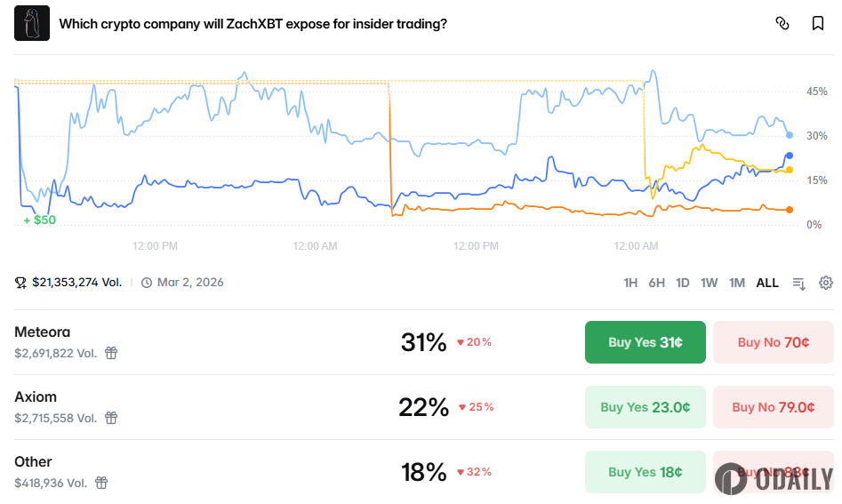Buy Yes 31¢ on Meteora
Viewport: 842px width, 504px height.
coord(645,342)
